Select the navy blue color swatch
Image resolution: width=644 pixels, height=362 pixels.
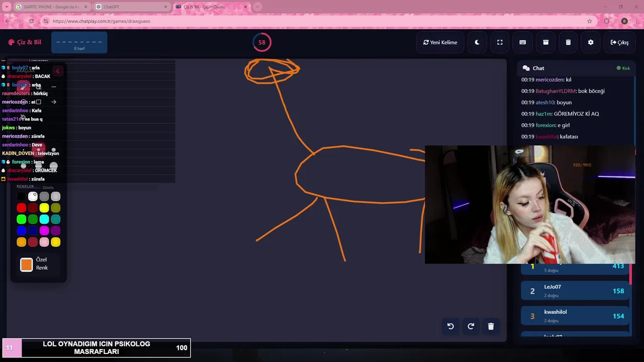tap(33, 231)
